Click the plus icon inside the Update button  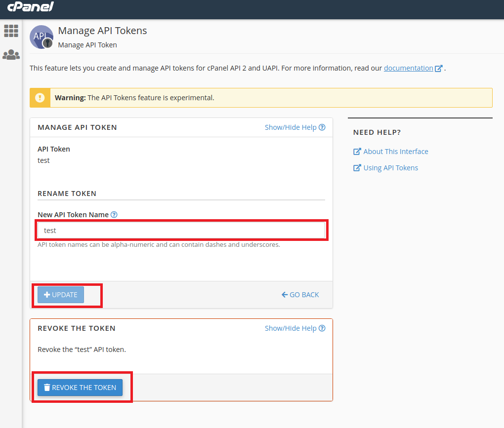(46, 294)
